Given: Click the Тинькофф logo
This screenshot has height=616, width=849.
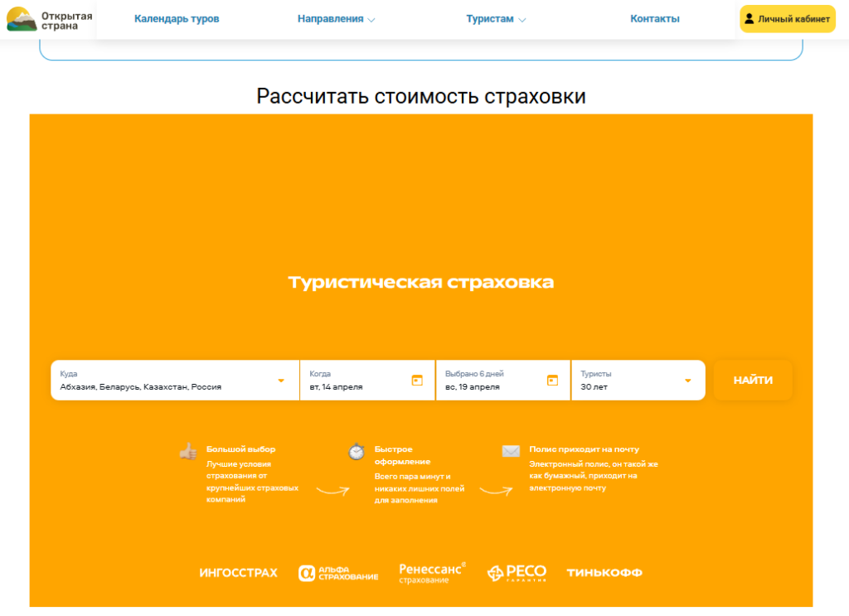Looking at the screenshot, I should tap(604, 573).
